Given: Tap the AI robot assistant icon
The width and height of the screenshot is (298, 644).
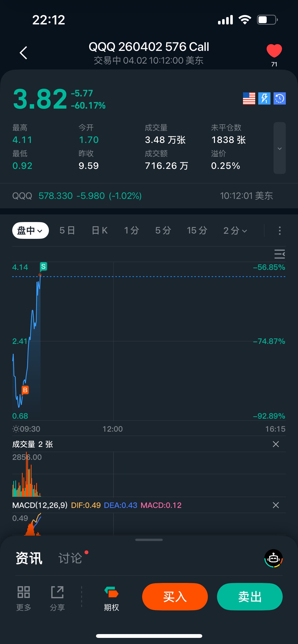Looking at the screenshot, I should click(x=274, y=559).
